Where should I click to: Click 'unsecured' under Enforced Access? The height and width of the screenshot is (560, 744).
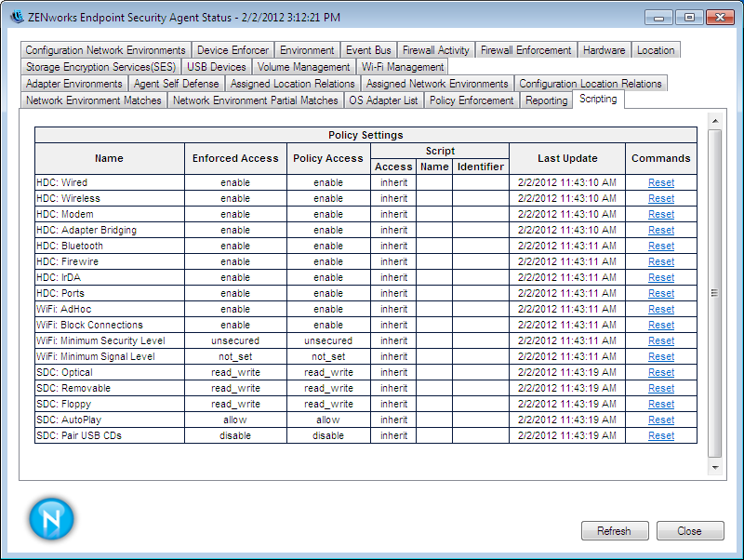click(x=235, y=340)
